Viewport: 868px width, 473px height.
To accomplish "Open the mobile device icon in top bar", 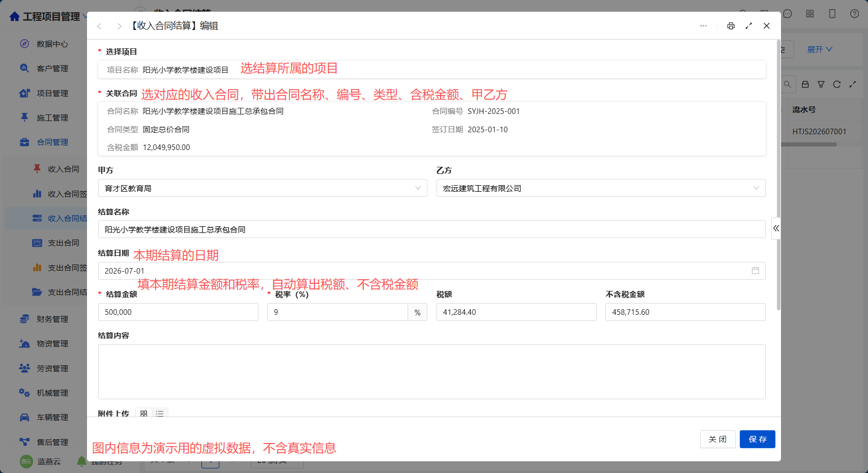I will point(832,14).
